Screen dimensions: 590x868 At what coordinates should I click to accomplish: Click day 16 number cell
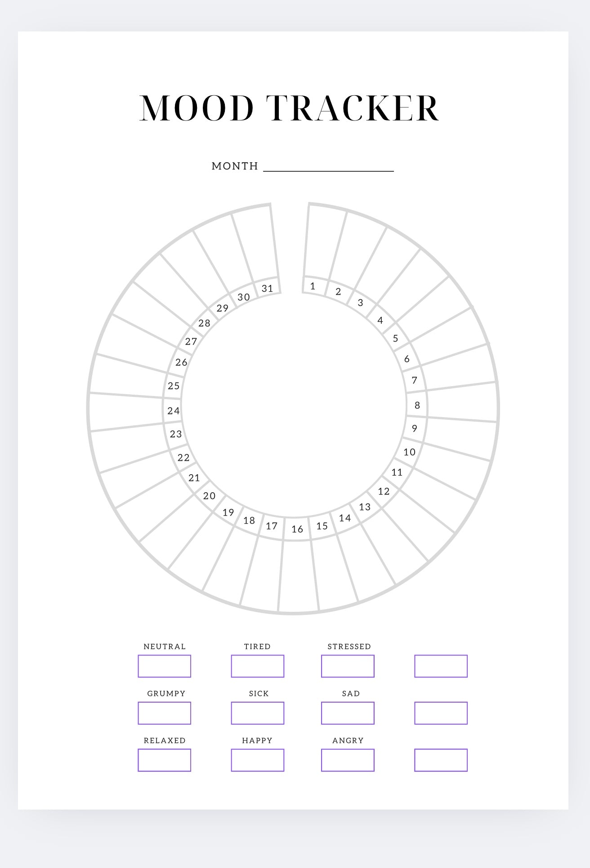click(x=297, y=529)
